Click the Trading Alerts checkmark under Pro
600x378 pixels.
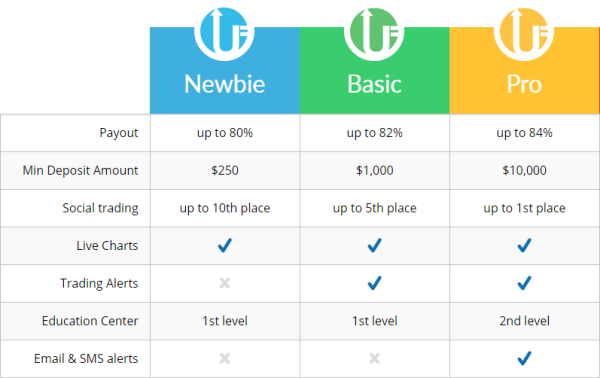point(524,283)
